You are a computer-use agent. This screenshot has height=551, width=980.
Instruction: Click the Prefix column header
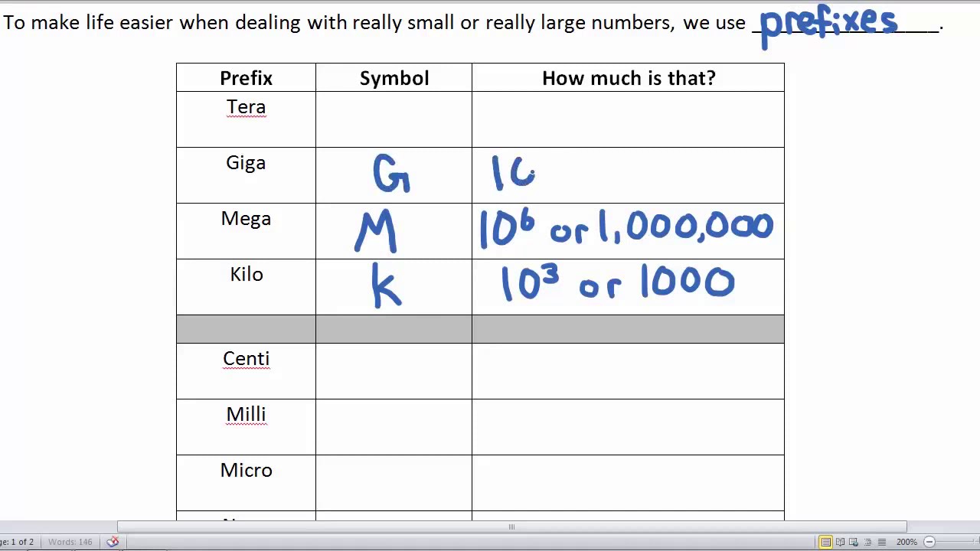point(246,78)
